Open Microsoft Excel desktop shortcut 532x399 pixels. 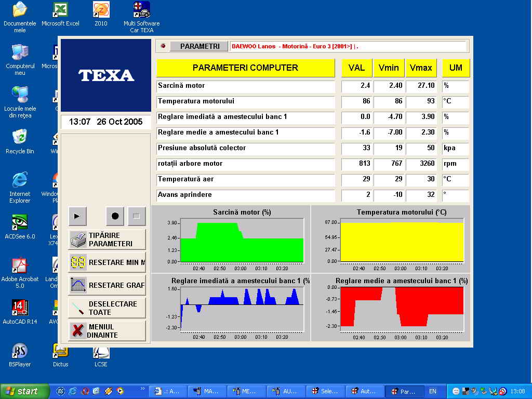pos(60,14)
